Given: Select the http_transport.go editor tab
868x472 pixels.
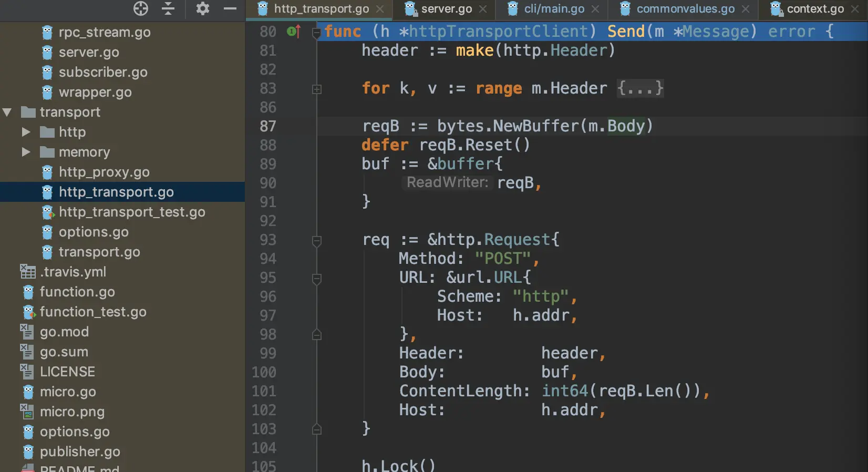Looking at the screenshot, I should 321,9.
